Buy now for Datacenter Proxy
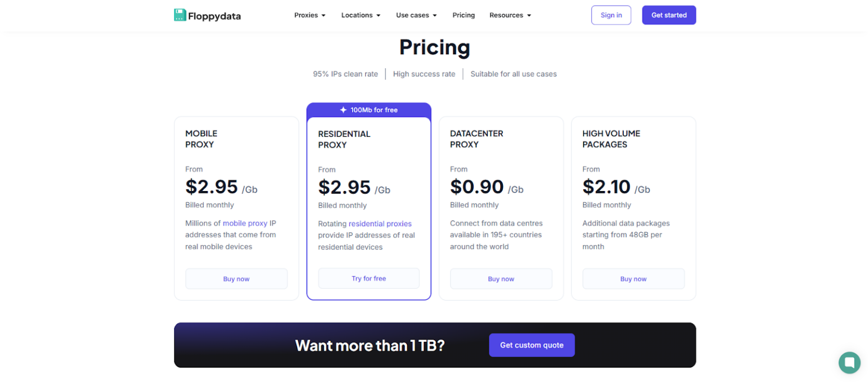Screen dimensions: 868x382 (501, 279)
